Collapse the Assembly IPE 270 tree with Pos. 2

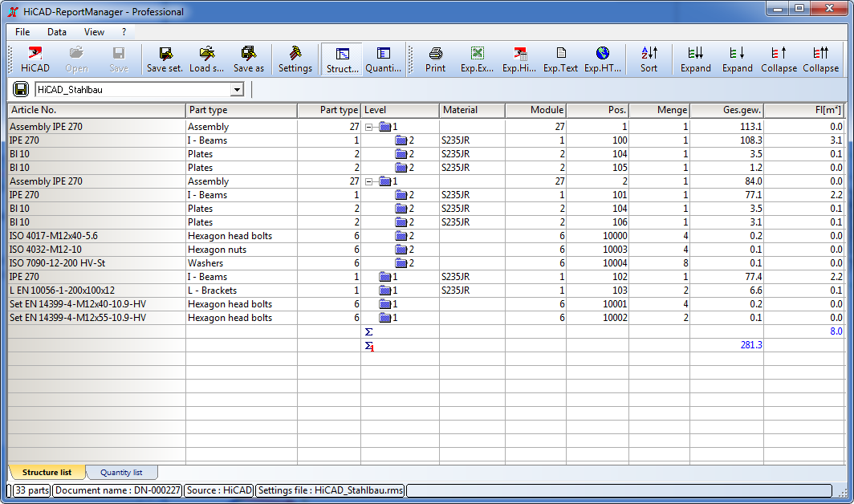[x=368, y=181]
